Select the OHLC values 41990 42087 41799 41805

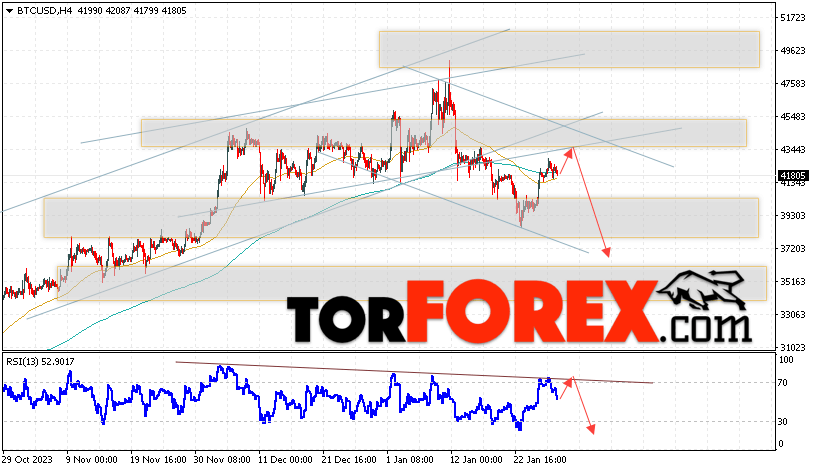coord(132,10)
